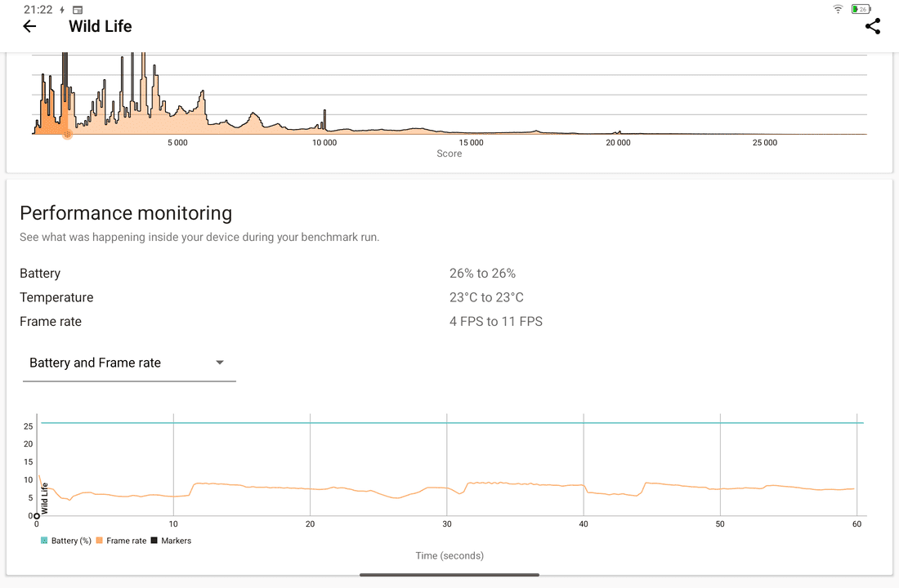Select the Frame rate summary row
The image size is (899, 588).
(51, 322)
